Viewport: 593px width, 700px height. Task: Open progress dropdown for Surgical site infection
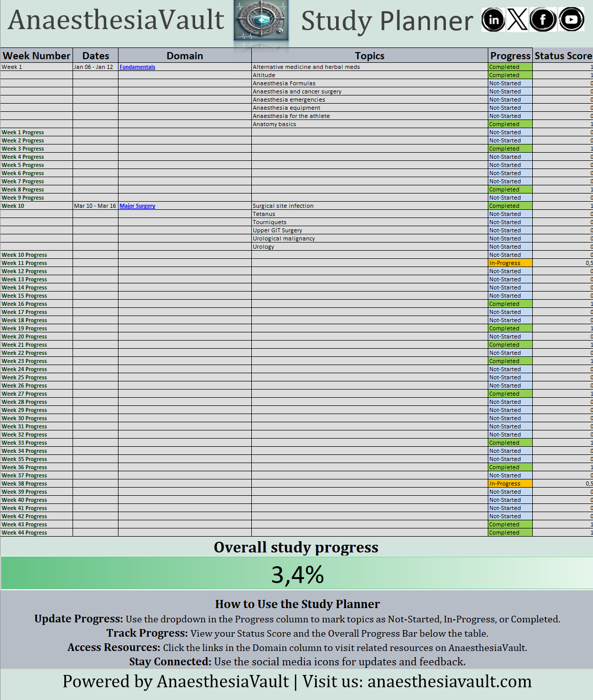pyautogui.click(x=510, y=206)
